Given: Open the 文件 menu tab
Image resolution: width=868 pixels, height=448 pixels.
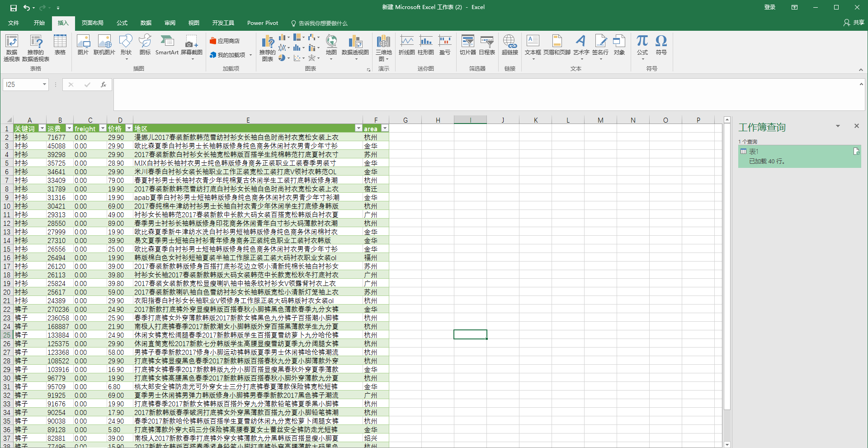Looking at the screenshot, I should 14,23.
